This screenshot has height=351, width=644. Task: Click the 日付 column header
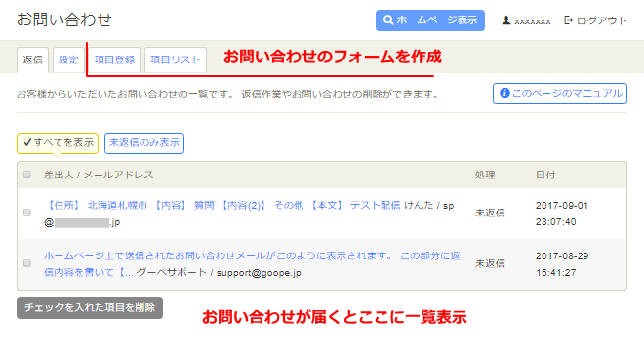[x=545, y=175]
